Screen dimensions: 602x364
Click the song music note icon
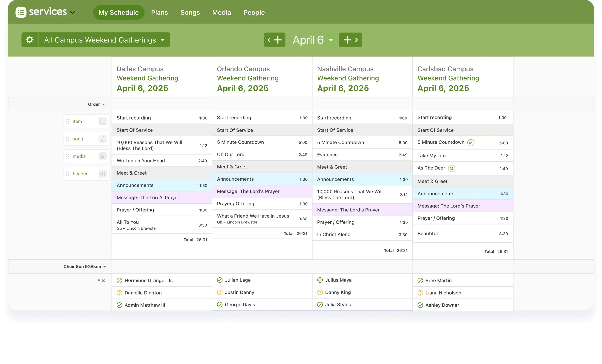click(103, 139)
